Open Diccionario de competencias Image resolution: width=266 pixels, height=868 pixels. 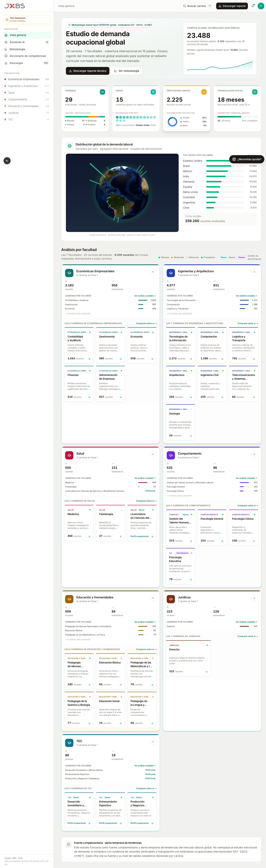pos(27,56)
